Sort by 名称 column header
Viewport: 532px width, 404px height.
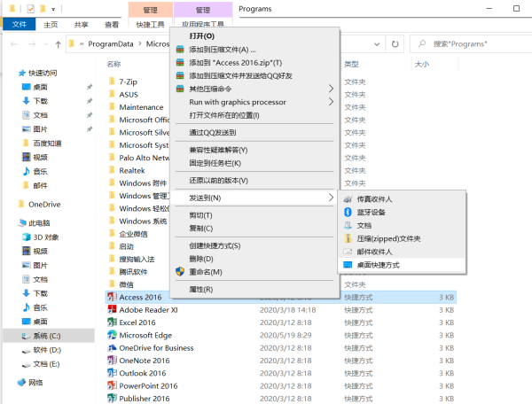113,64
